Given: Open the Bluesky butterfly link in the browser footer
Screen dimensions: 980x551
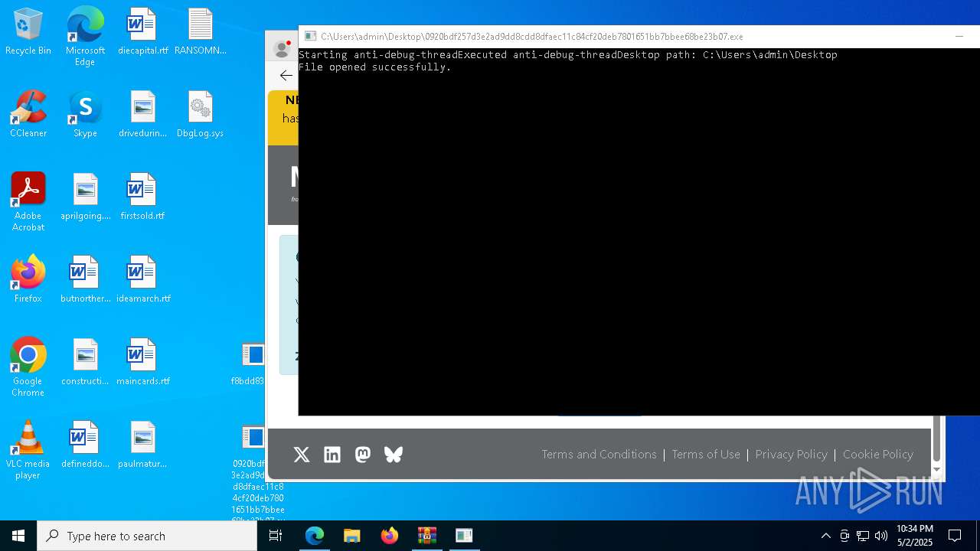Looking at the screenshot, I should click(394, 455).
